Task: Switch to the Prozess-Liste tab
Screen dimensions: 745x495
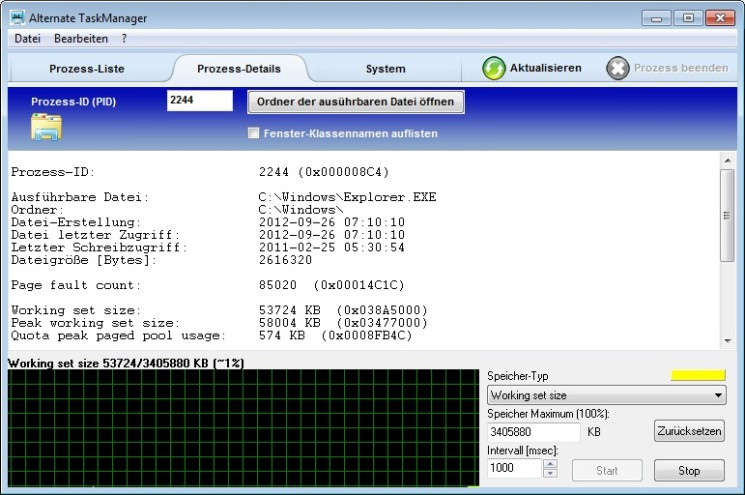Action: pos(86,69)
